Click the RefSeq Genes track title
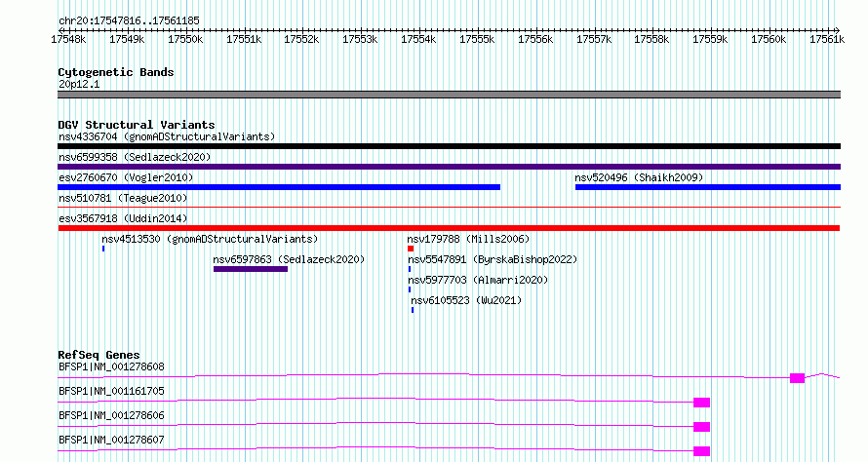Screen dimensions: 868x462 pos(99,355)
